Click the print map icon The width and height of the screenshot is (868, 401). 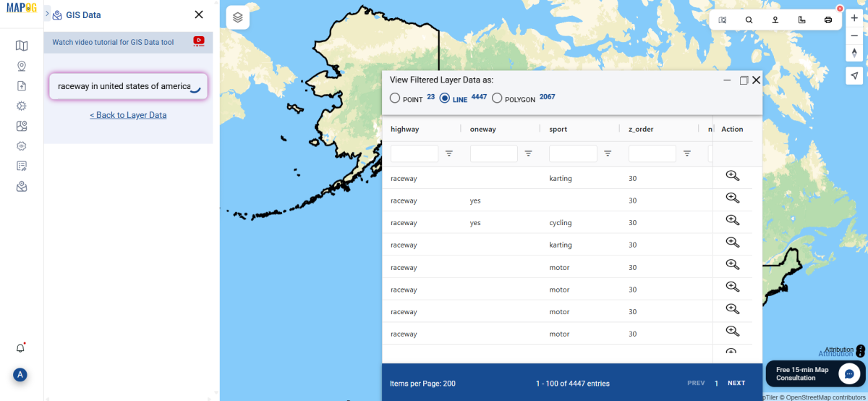828,20
